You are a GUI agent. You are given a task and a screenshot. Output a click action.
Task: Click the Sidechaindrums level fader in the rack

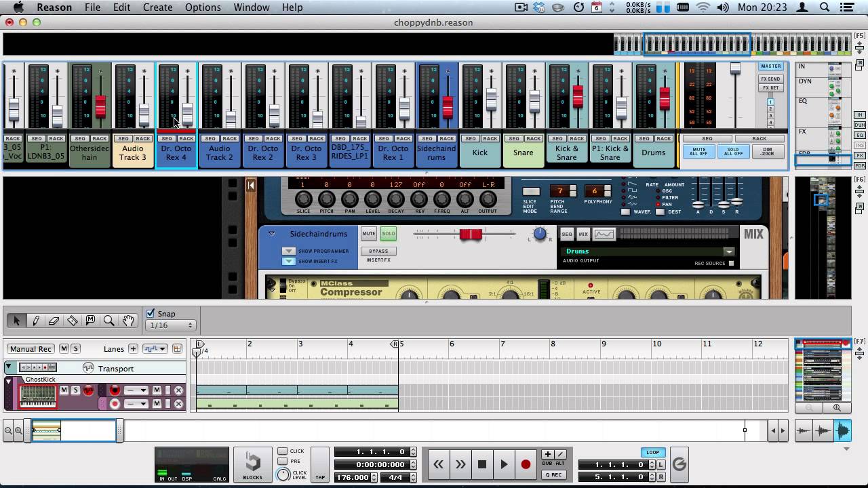(x=471, y=235)
